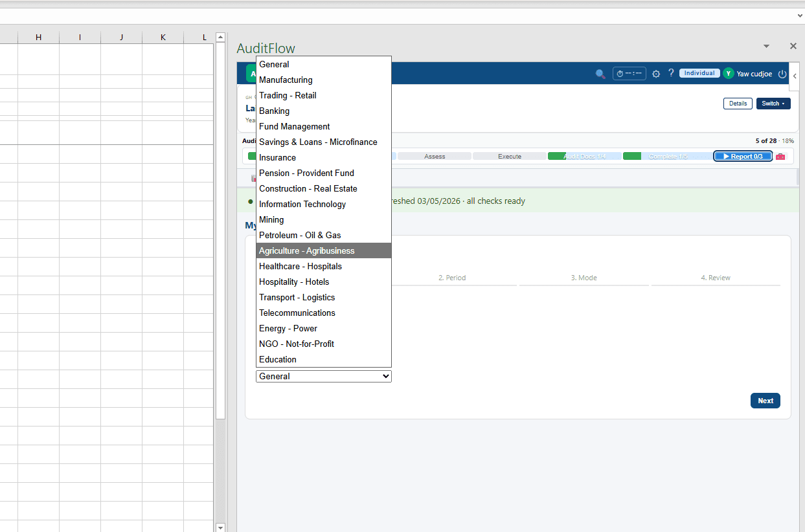Choose Energy - Power option

tap(324, 328)
